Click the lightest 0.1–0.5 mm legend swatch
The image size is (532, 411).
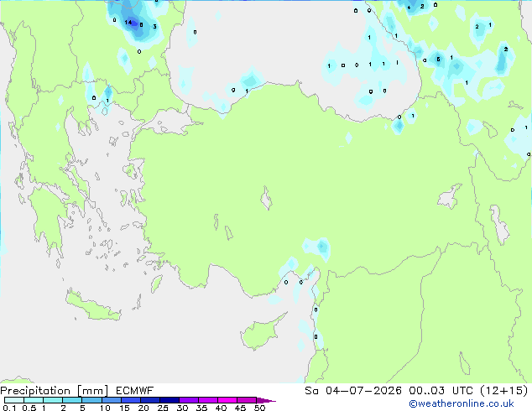pyautogui.click(x=14, y=400)
